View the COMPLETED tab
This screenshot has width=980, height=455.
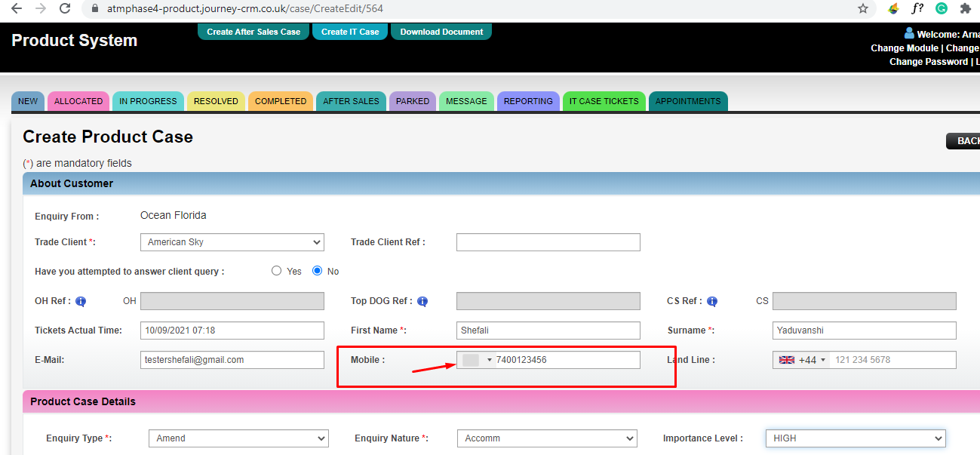[281, 101]
